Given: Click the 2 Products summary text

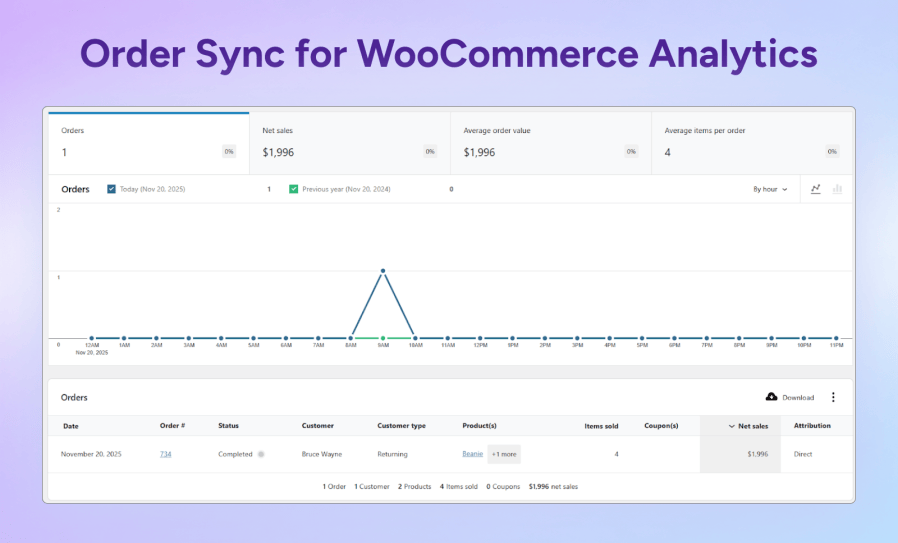Looking at the screenshot, I should click(415, 487).
